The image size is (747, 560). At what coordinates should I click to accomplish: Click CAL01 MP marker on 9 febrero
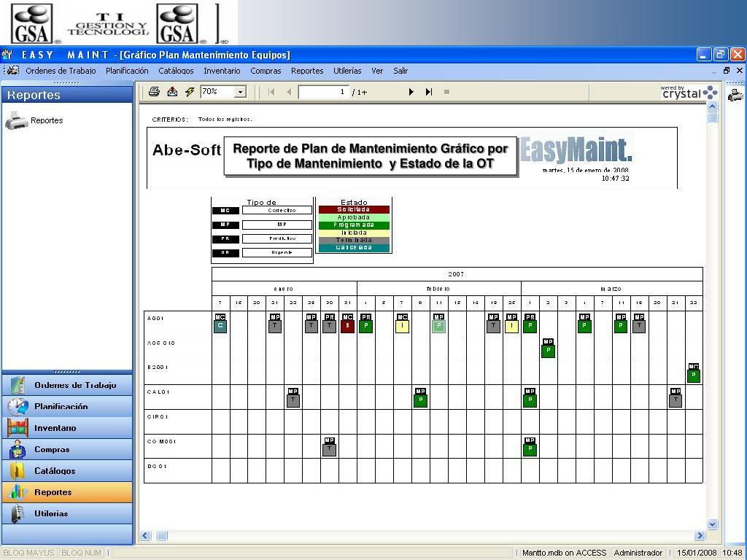pyautogui.click(x=420, y=397)
